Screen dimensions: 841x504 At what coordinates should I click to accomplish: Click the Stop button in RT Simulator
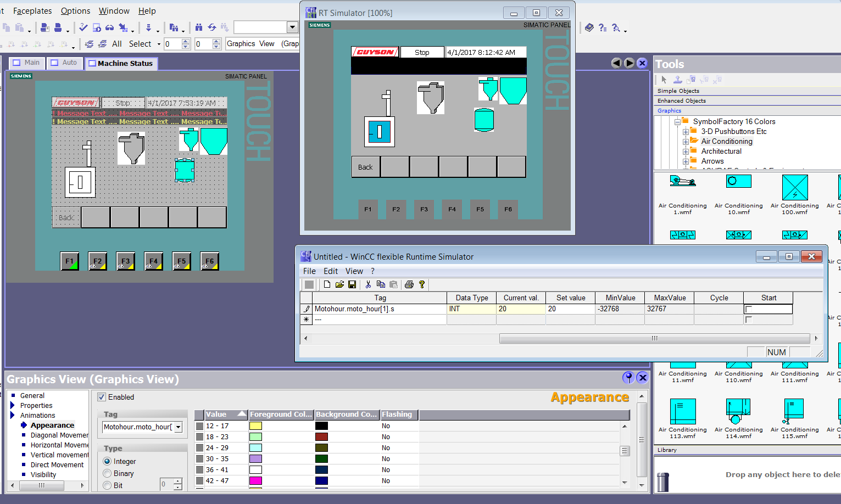tap(422, 52)
